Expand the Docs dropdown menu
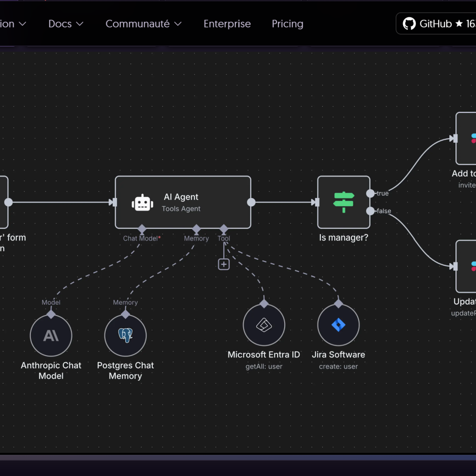This screenshot has height=476, width=476. pyautogui.click(x=66, y=24)
